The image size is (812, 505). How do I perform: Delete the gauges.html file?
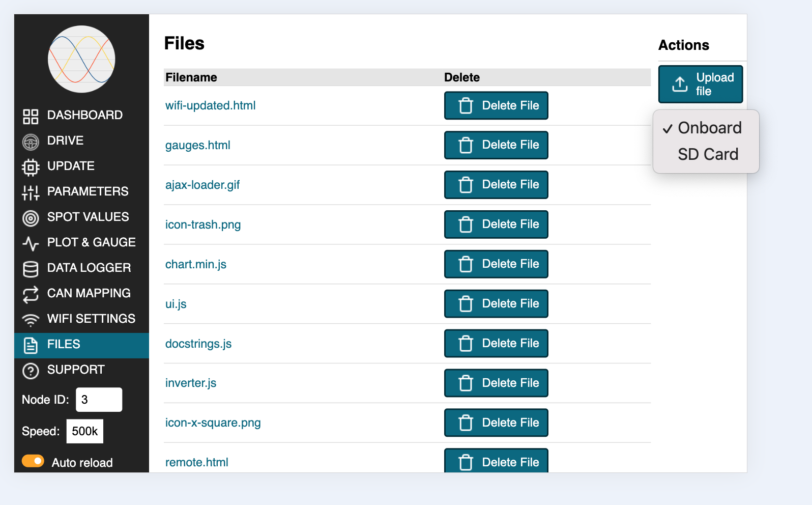[x=496, y=145]
